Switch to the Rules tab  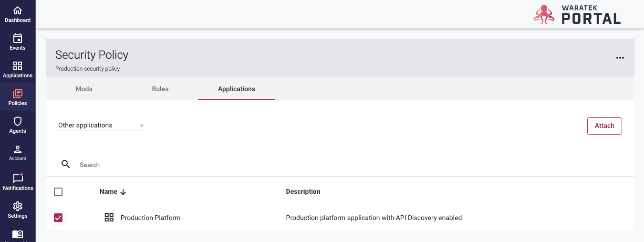160,89
